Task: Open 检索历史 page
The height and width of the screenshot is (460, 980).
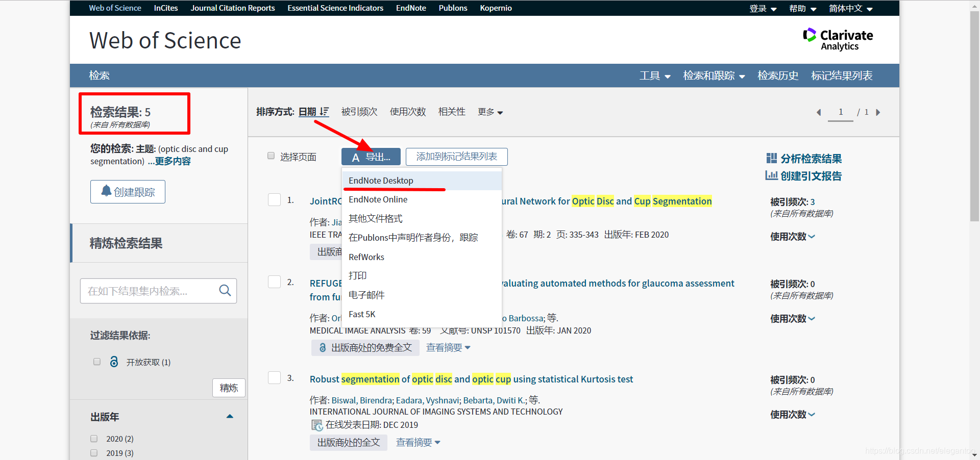Action: (x=778, y=75)
